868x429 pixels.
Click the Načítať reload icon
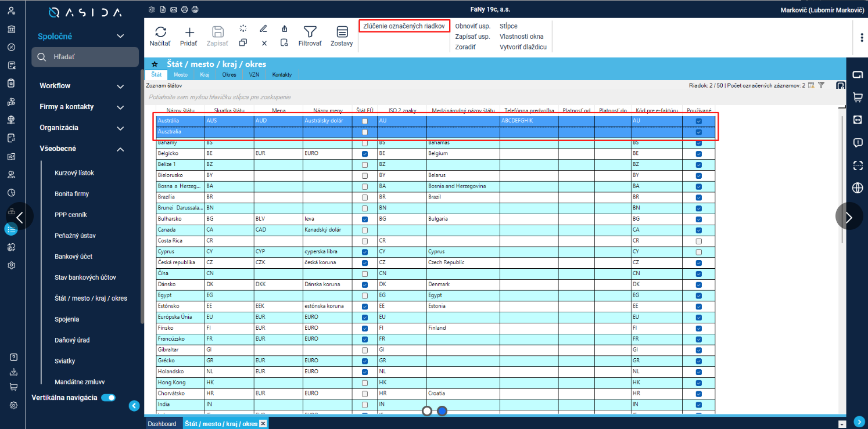(160, 32)
